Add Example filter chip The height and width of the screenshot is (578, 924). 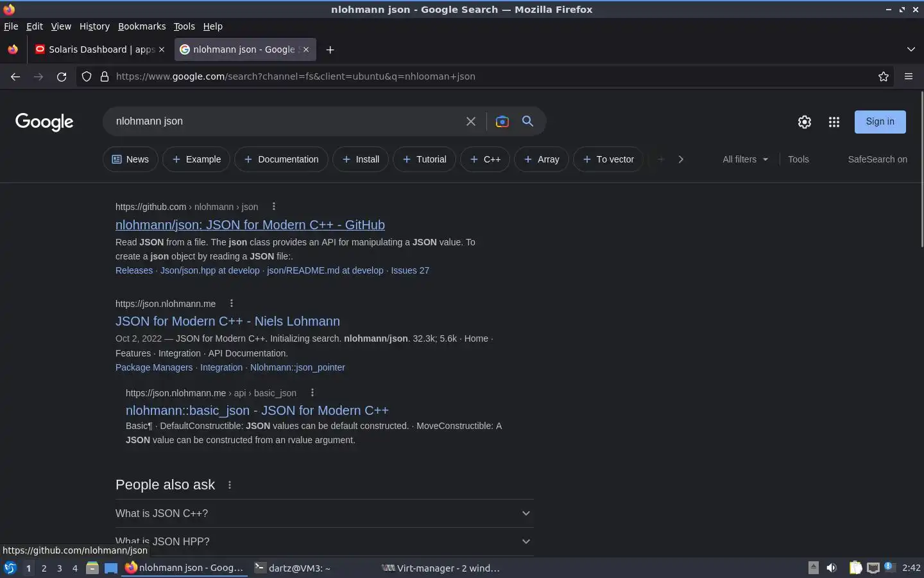(196, 159)
